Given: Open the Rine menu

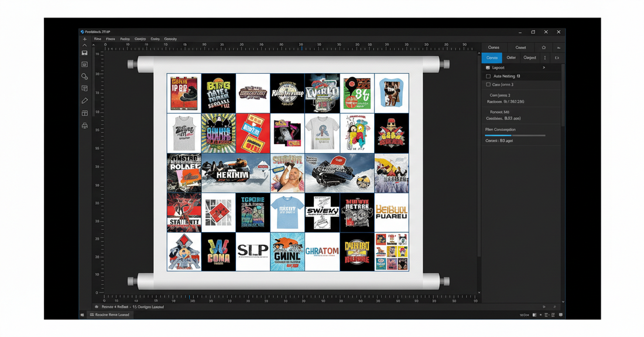Looking at the screenshot, I should click(x=97, y=39).
